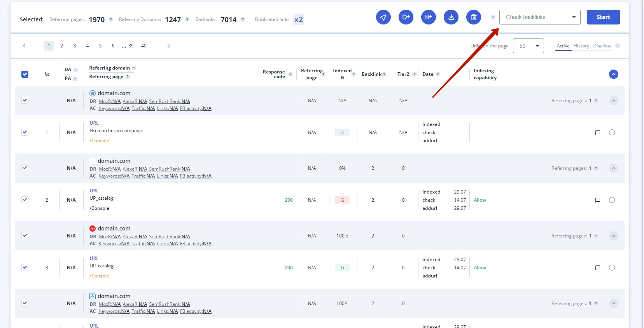Toggle checkbox for row number 1

25,132
